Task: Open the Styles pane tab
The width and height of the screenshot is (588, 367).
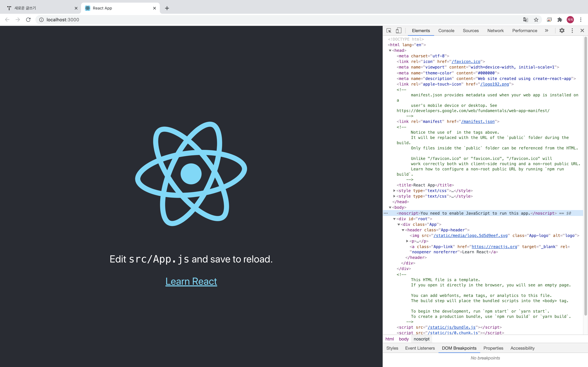Action: [x=392, y=348]
